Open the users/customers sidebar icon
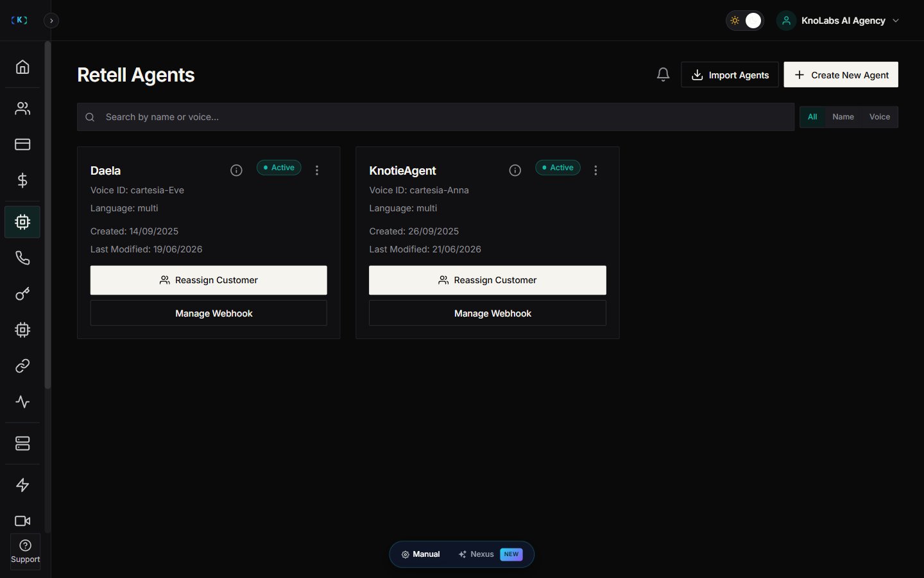The height and width of the screenshot is (578, 924). (22, 109)
